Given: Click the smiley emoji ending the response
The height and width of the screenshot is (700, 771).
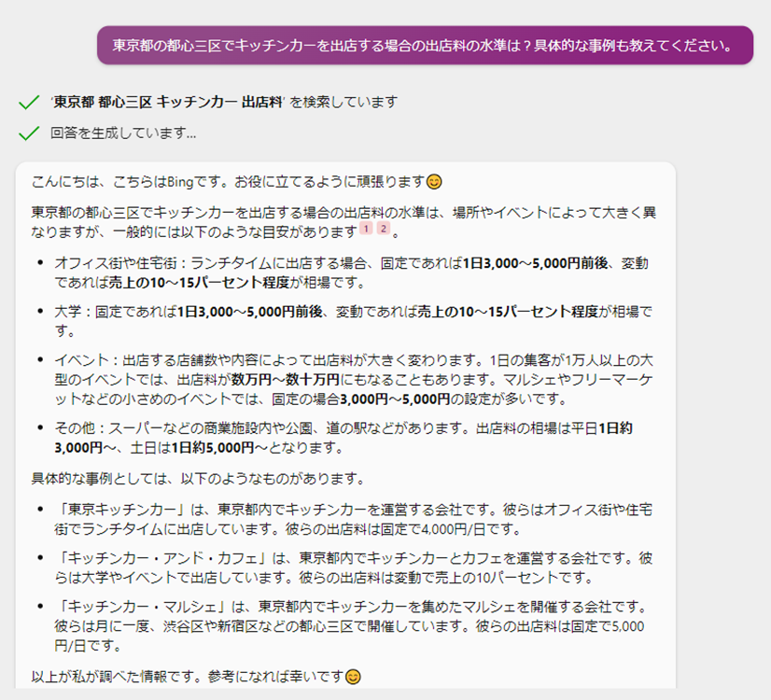Looking at the screenshot, I should pos(353,677).
